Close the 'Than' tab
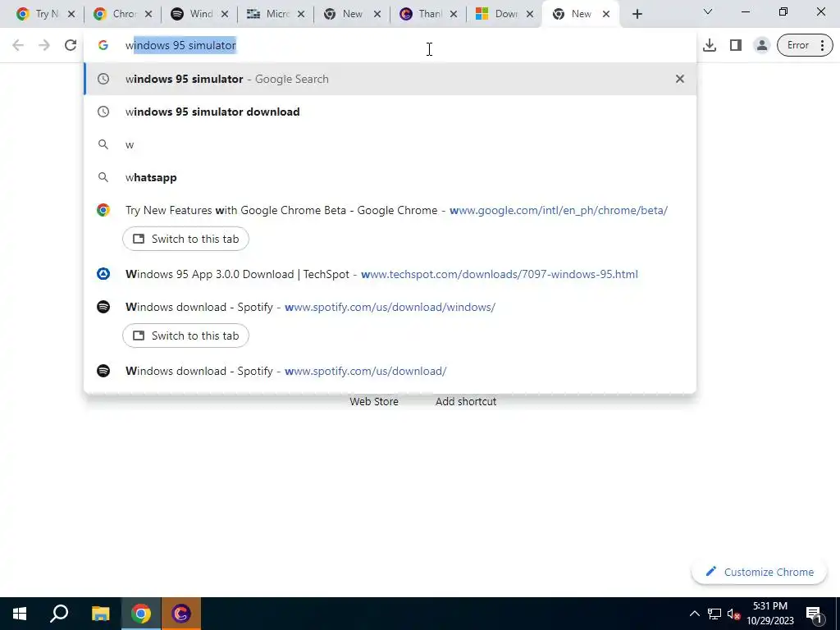 (454, 15)
